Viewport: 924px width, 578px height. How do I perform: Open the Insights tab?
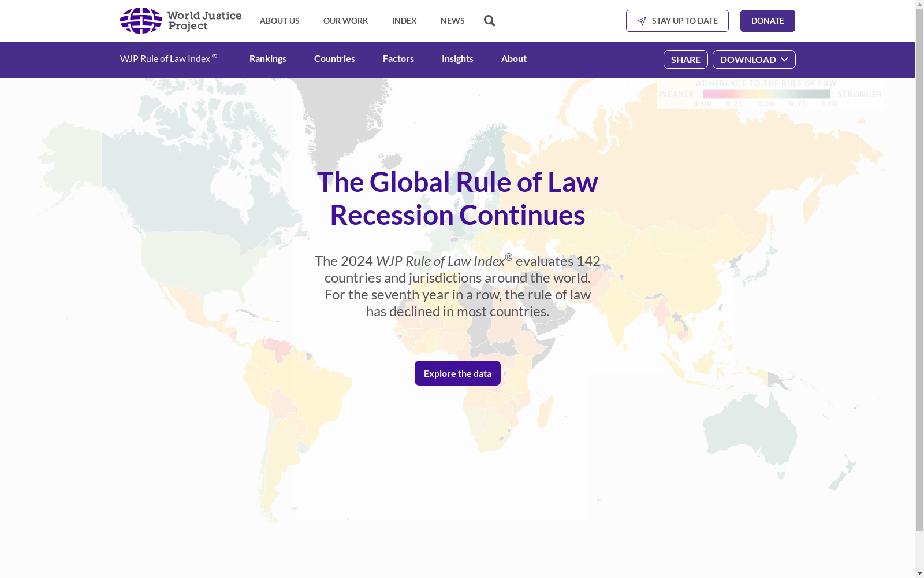pos(457,58)
